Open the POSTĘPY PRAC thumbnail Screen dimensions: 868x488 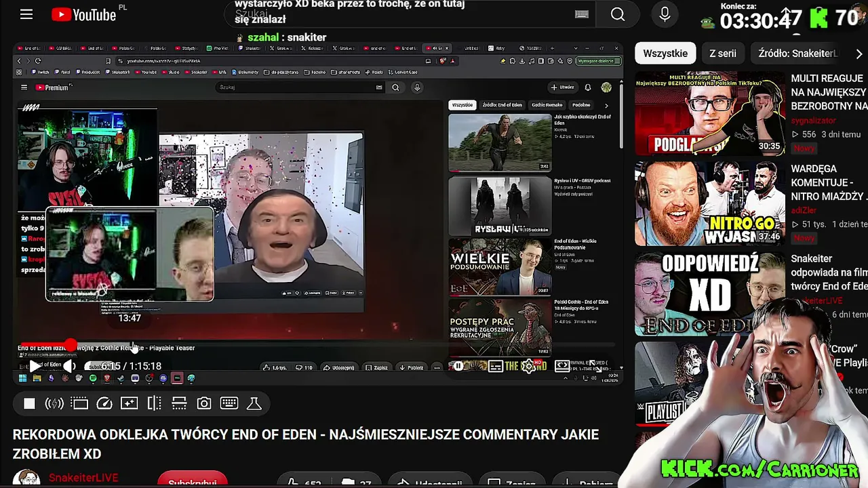(500, 328)
